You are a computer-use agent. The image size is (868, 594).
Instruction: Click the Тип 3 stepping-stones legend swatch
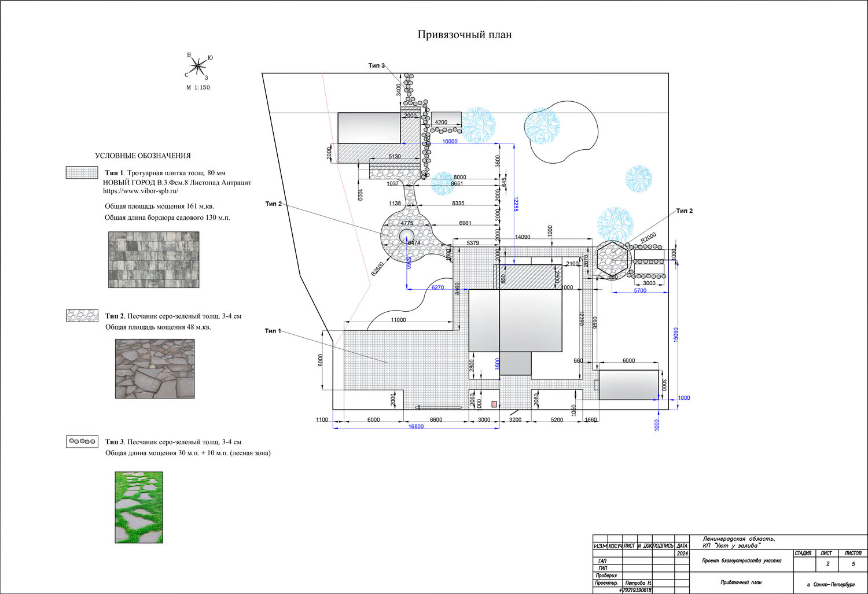tap(82, 441)
